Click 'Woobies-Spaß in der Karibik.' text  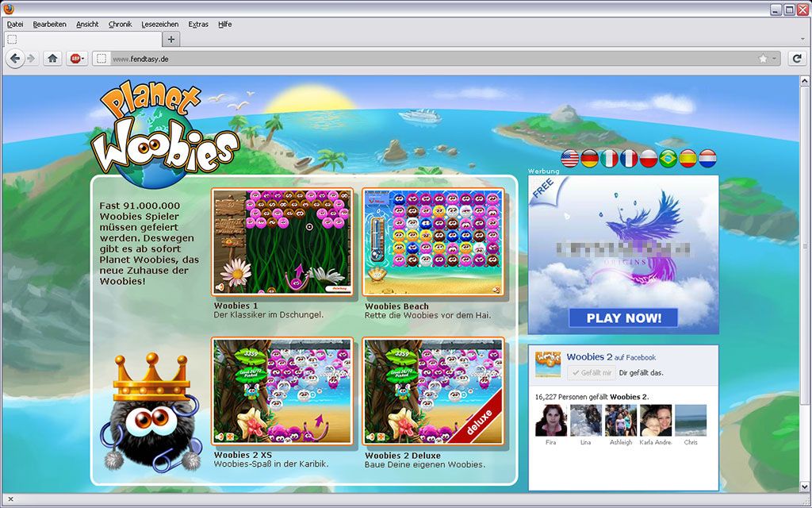click(x=271, y=464)
